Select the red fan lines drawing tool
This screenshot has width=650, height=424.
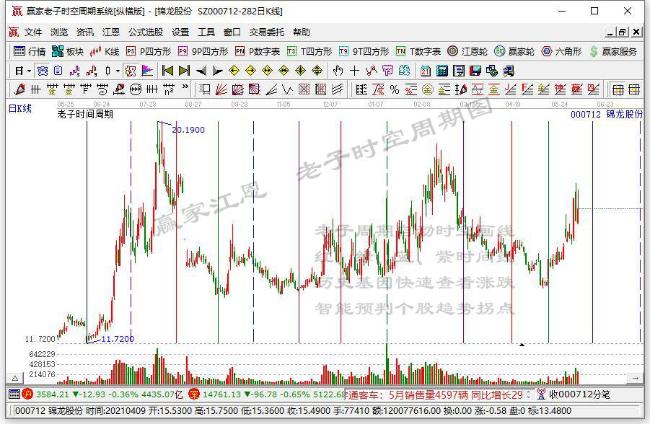pyautogui.click(x=221, y=89)
